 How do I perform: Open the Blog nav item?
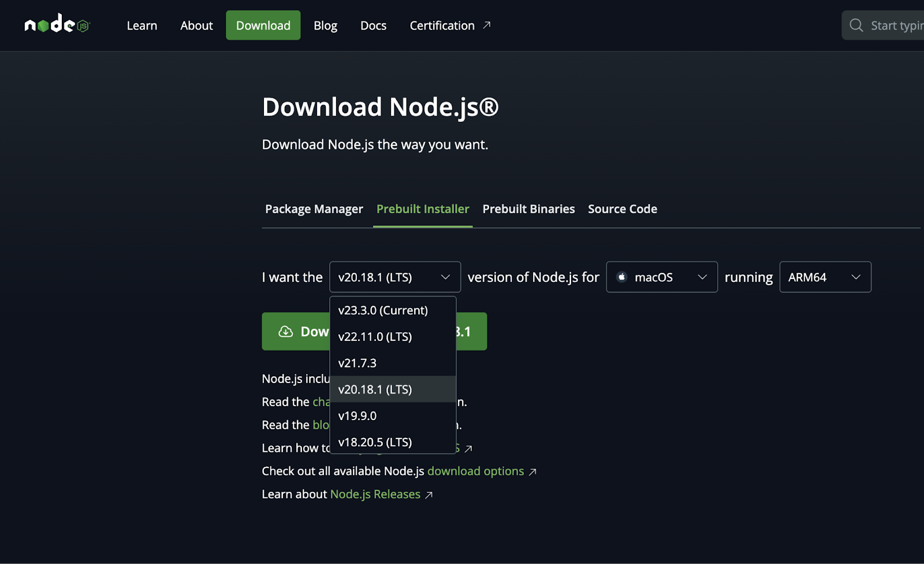coord(325,25)
